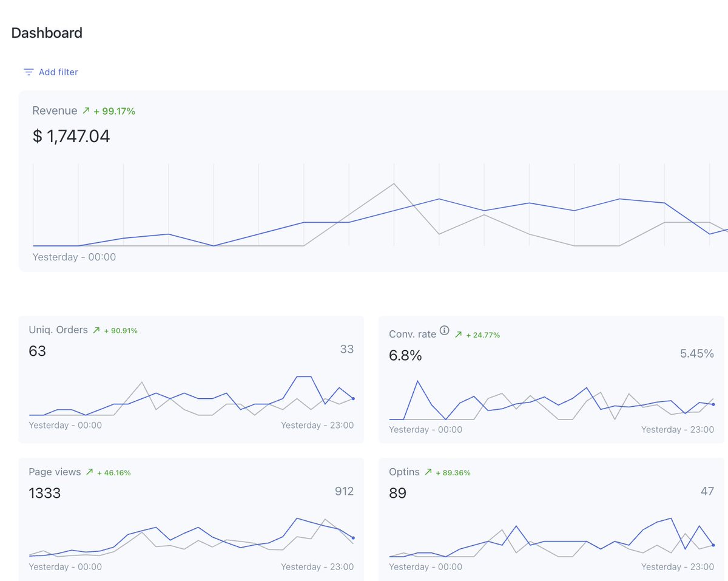This screenshot has width=728, height=581.
Task: Click the Add filter button
Action: [51, 72]
